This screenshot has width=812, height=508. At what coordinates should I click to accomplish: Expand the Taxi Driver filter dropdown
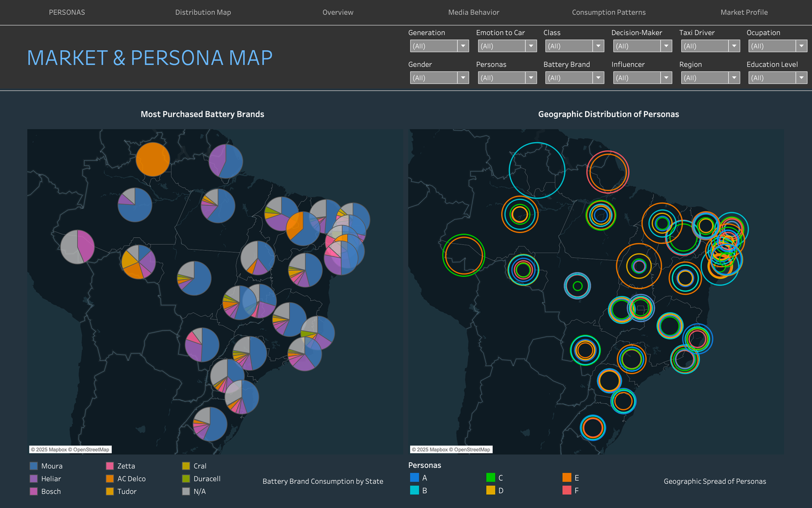pyautogui.click(x=710, y=46)
